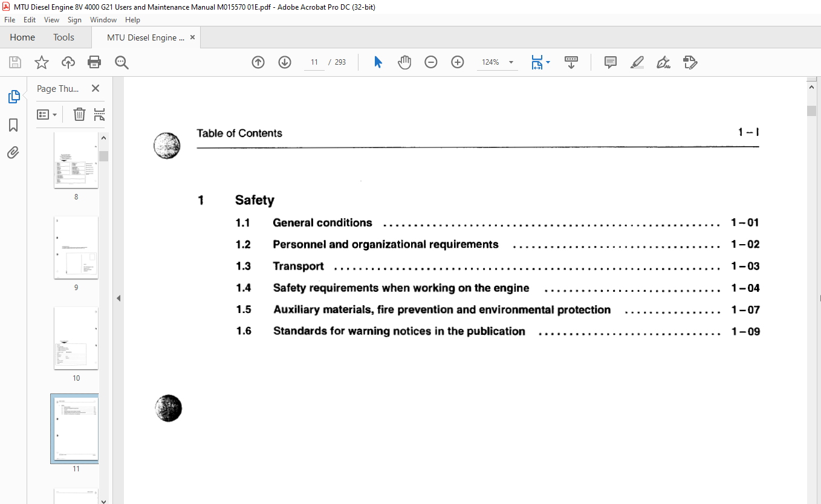The width and height of the screenshot is (821, 504).
Task: Open the Bookmarks sidebar icon
Action: (x=13, y=125)
